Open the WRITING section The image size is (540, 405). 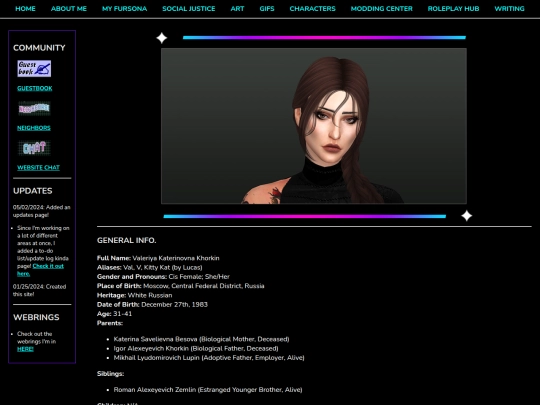509,9
